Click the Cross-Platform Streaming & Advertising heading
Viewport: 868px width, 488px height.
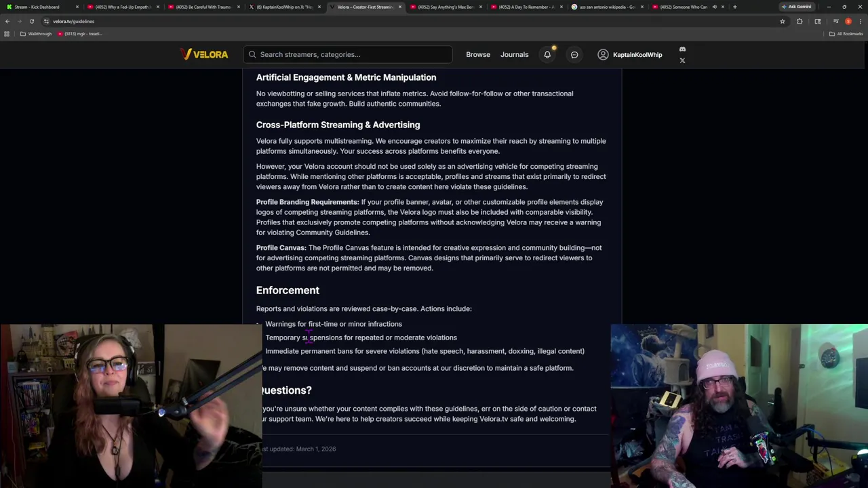[x=338, y=125]
